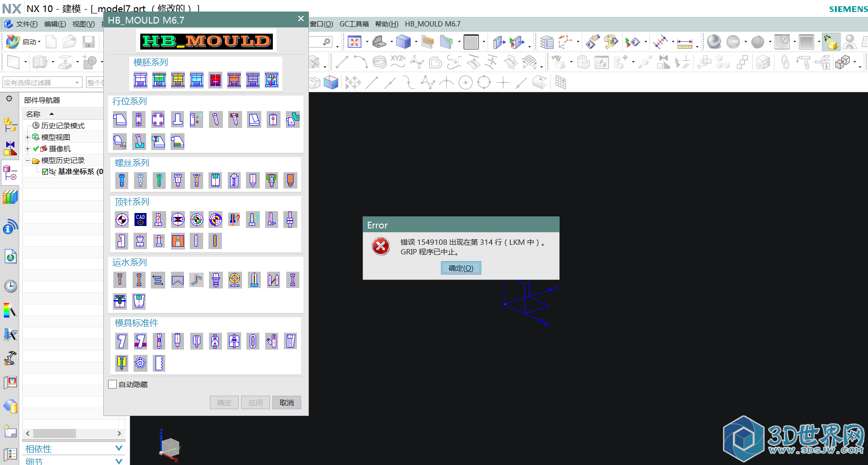Click the line sketch tool icon

tap(372, 83)
